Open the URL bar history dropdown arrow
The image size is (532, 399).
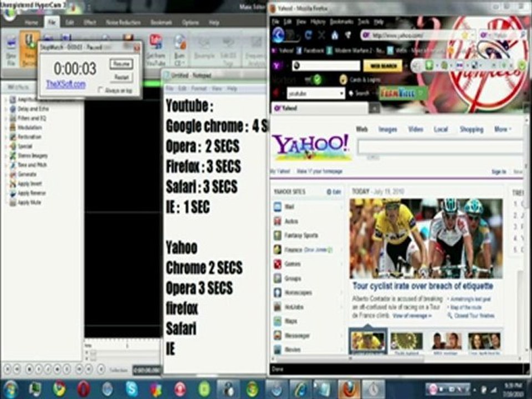[473, 35]
